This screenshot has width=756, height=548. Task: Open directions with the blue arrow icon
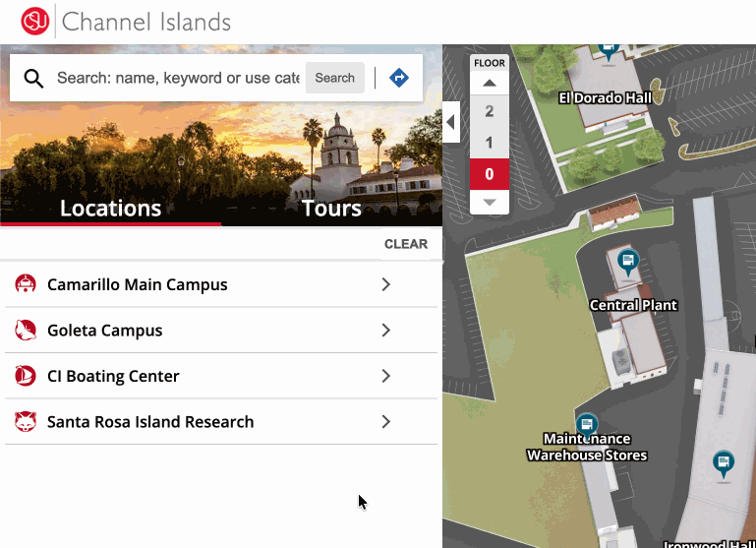(399, 78)
